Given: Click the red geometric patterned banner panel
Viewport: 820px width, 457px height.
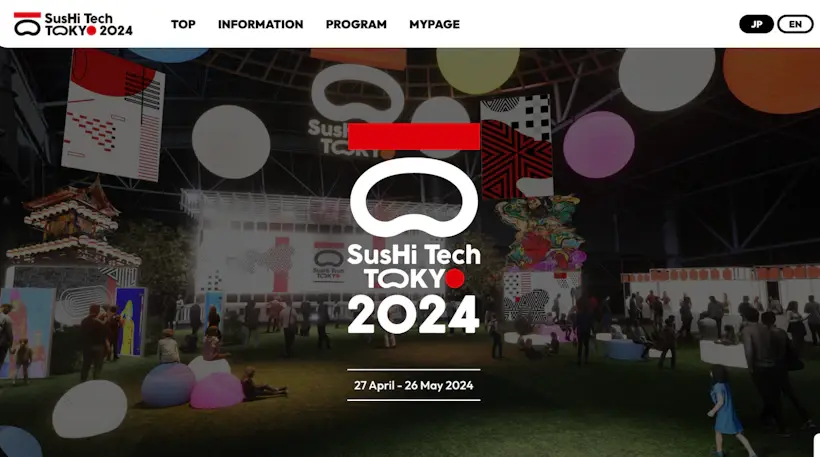Looking at the screenshot, I should click(x=516, y=159).
